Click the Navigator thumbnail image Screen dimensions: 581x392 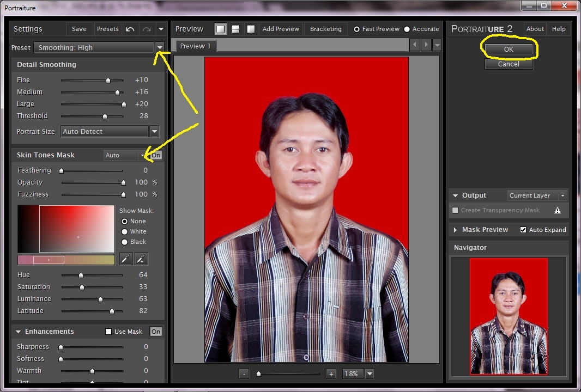pyautogui.click(x=509, y=316)
